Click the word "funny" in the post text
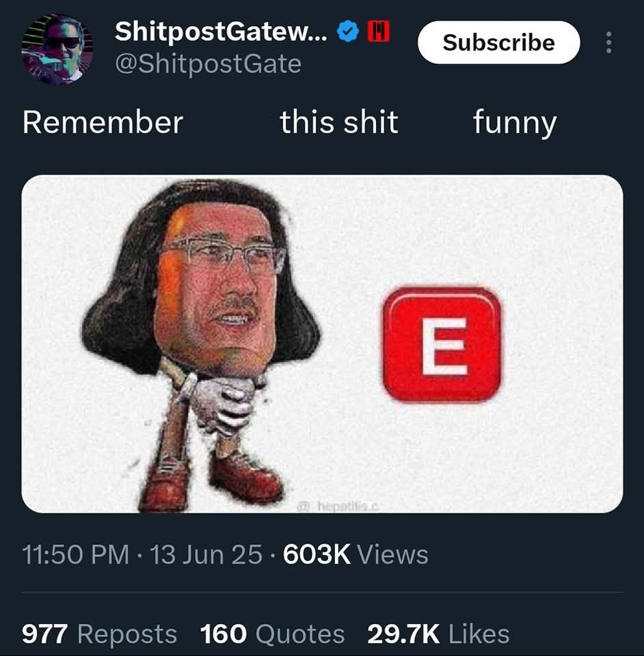The height and width of the screenshot is (656, 644). tap(515, 124)
